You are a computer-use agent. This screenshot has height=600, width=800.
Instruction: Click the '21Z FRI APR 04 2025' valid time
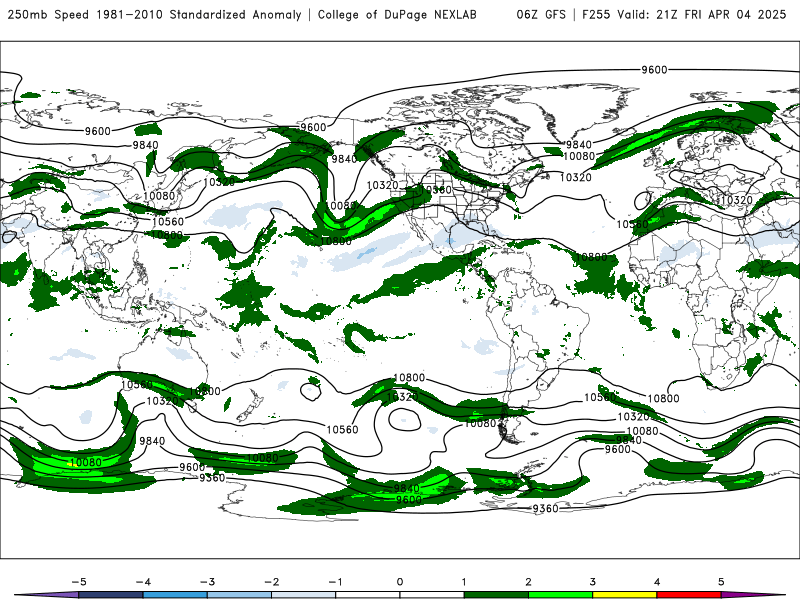721,14
